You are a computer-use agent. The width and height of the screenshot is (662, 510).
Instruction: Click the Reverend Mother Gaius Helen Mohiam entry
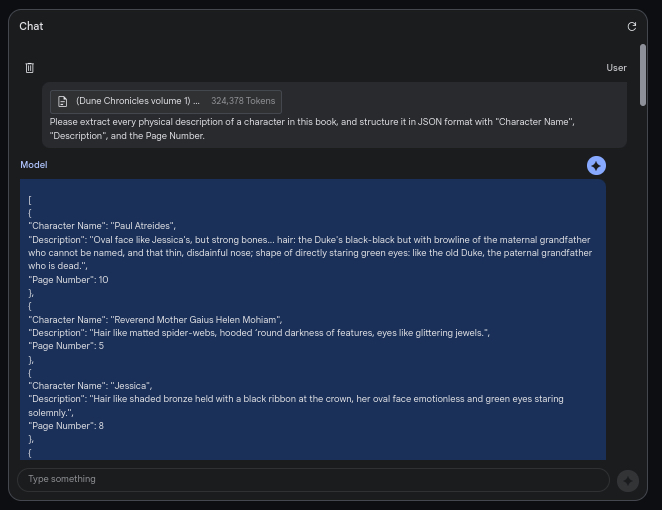(155, 320)
